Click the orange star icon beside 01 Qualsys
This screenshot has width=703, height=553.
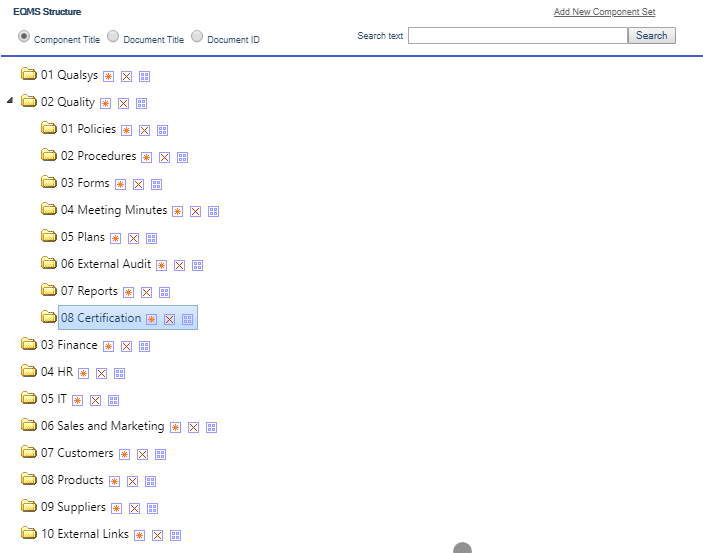point(108,76)
